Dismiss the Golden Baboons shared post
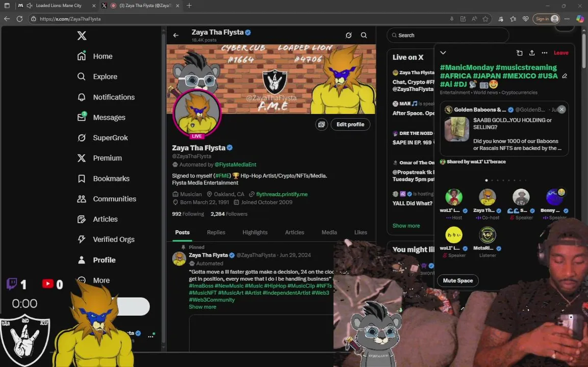 click(x=561, y=110)
